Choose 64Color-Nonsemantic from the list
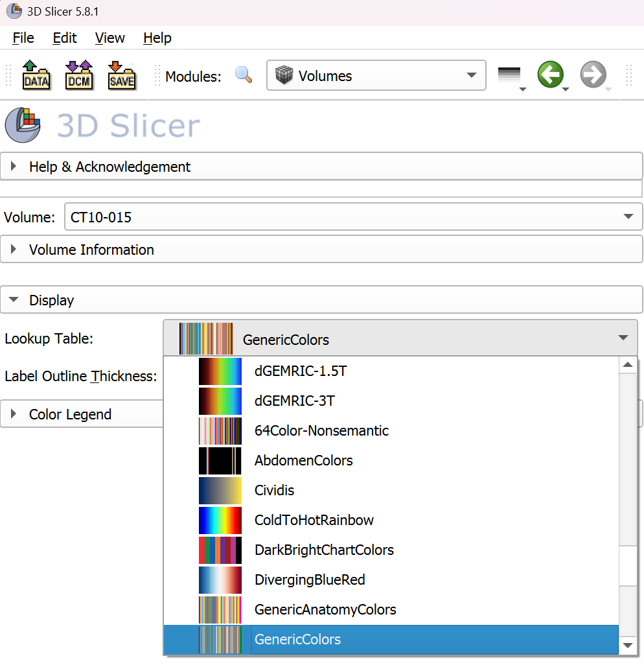 (x=391, y=430)
